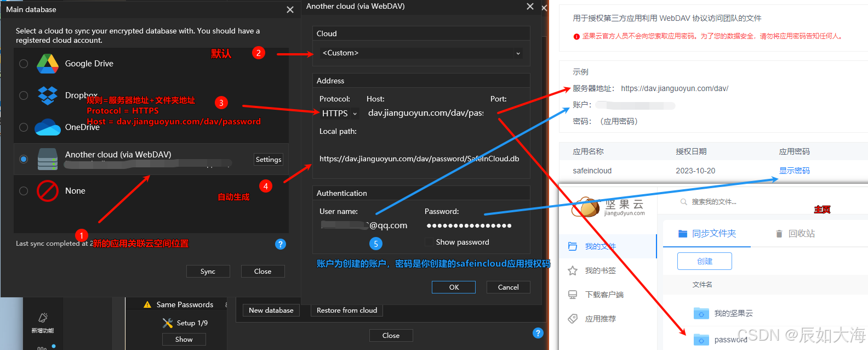Screen dimensions: 868x350
Task: Click the 我的文件 folder icon in sidebar
Action: coord(573,246)
